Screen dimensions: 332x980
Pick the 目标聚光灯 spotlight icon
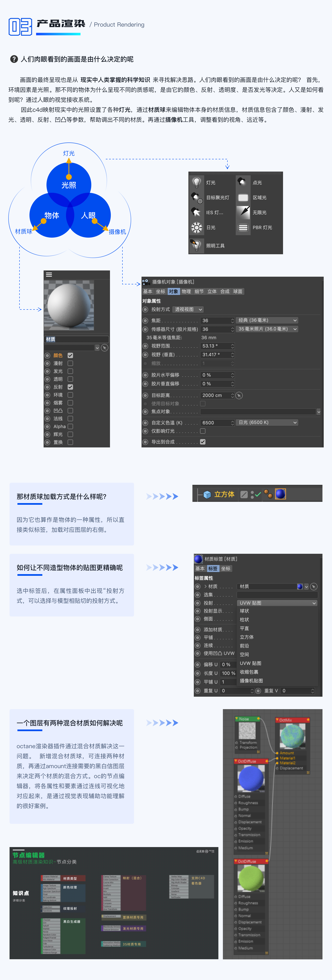pos(196,198)
